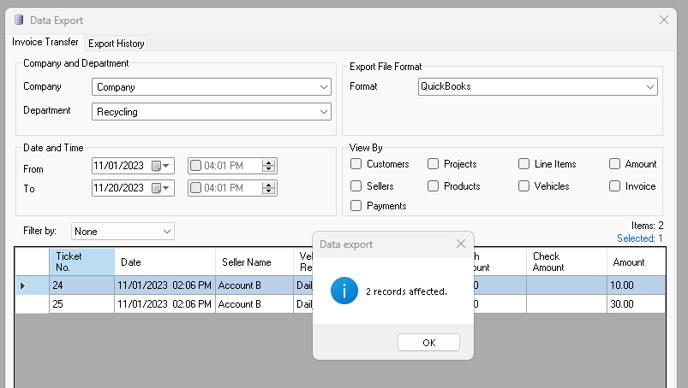Click the To time spinner arrows
Image resolution: width=688 pixels, height=388 pixels.
click(x=269, y=188)
